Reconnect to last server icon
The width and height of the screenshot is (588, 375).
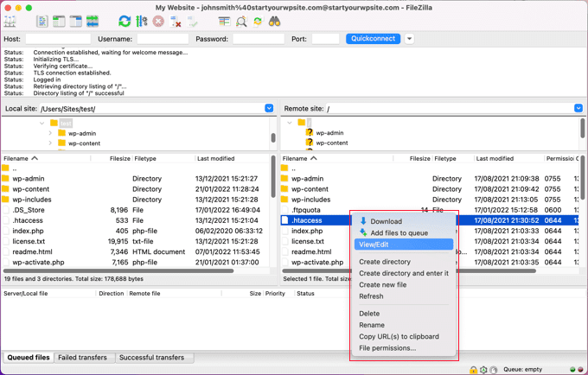coord(192,22)
